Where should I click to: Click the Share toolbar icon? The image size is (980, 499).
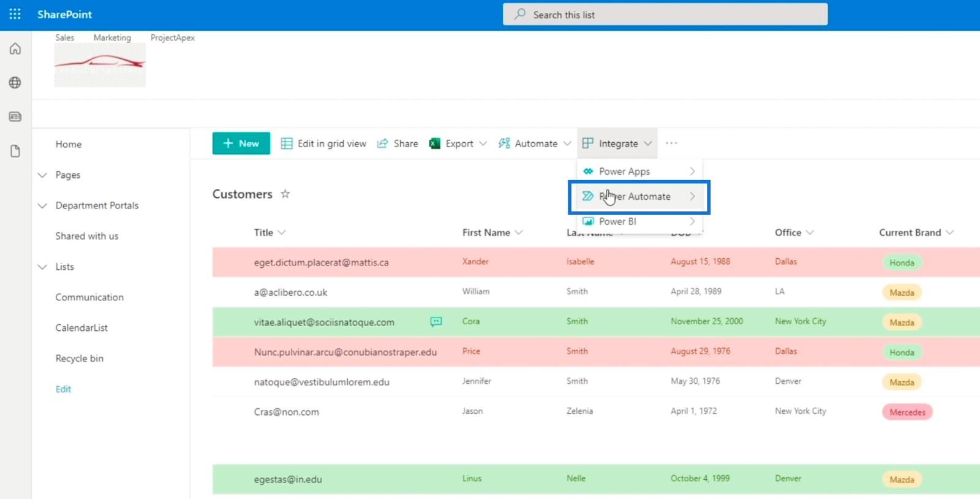click(x=382, y=143)
